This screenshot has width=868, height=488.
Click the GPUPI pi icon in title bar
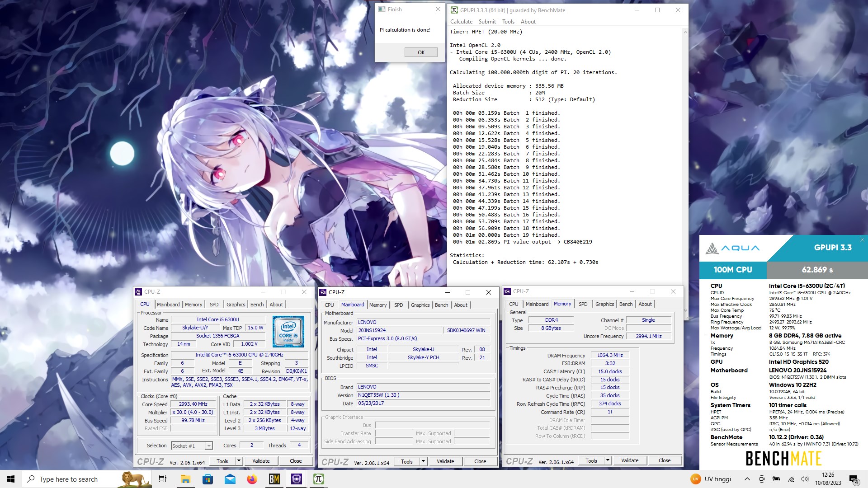(454, 10)
